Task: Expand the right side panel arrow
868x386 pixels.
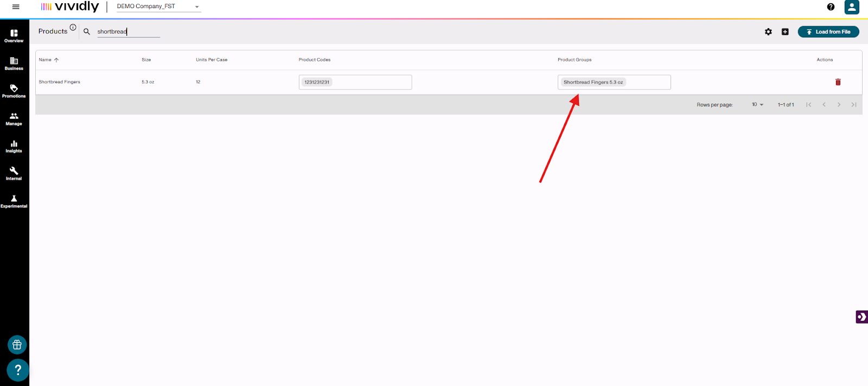Action: (861, 317)
